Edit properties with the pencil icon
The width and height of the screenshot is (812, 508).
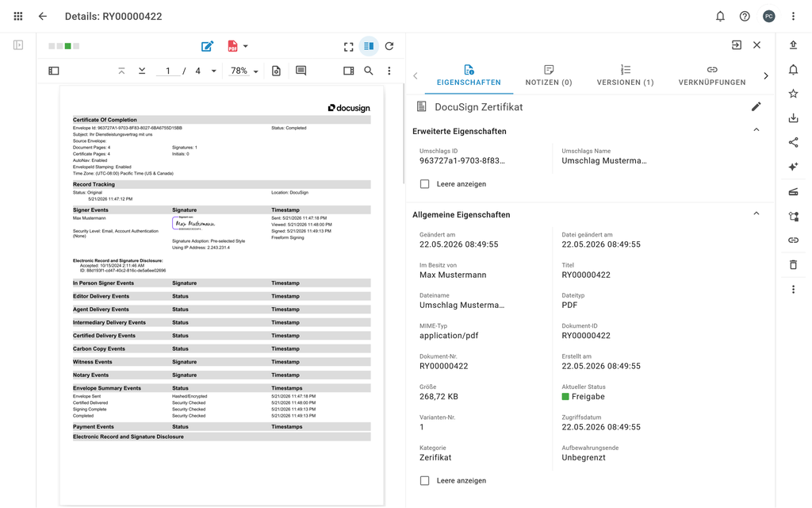point(756,107)
